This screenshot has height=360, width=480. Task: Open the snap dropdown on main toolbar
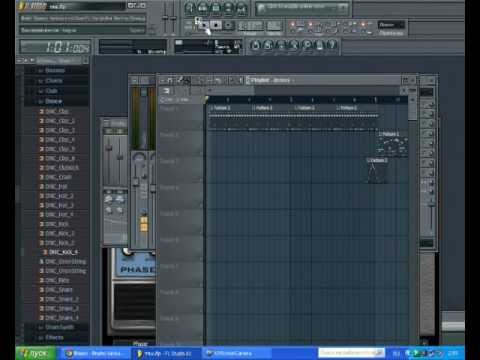click(x=391, y=25)
